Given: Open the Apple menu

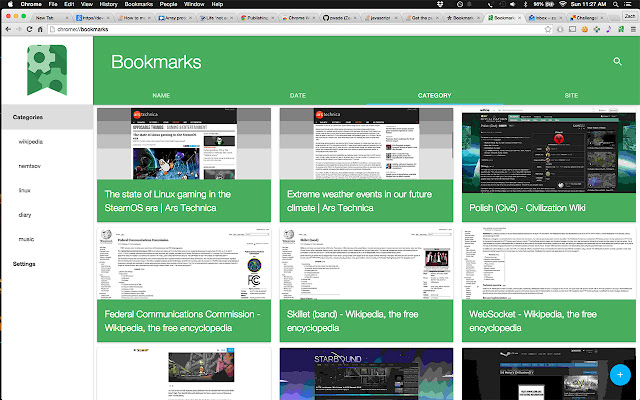Looking at the screenshot, I should click(10, 4).
